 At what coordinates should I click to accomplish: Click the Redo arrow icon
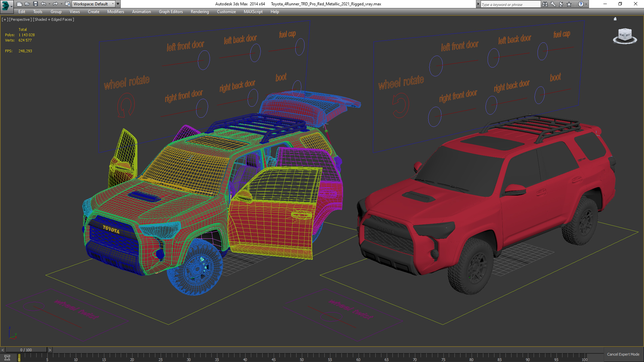(55, 4)
